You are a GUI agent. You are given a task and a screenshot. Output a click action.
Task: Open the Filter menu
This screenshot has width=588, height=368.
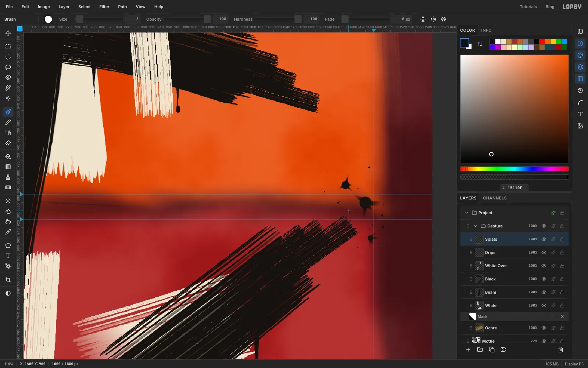(x=104, y=7)
